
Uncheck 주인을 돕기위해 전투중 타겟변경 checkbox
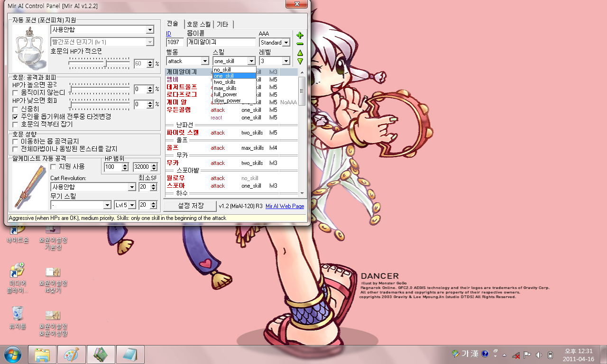coord(16,117)
